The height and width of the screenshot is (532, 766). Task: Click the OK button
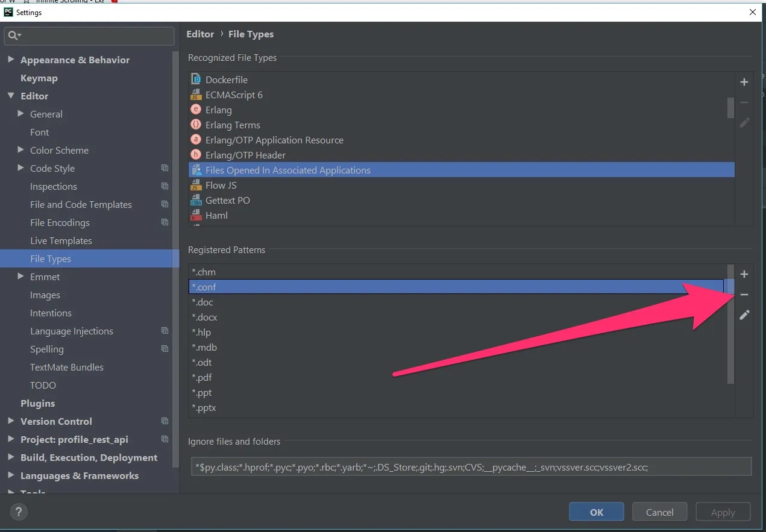click(x=597, y=512)
